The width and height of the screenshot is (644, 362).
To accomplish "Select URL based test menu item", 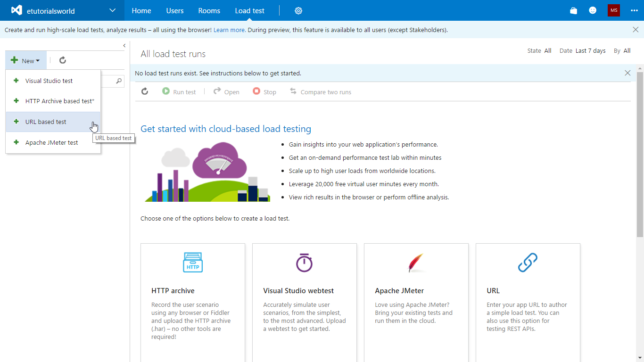I will 53,122.
